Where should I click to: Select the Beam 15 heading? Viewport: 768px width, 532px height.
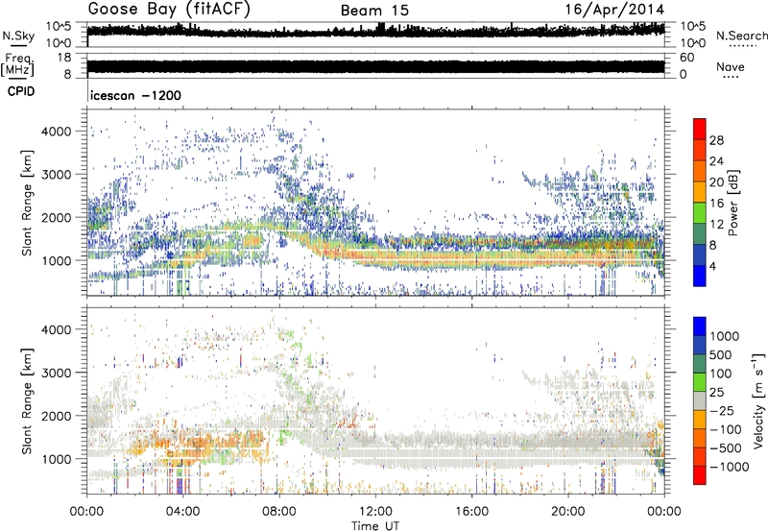pyautogui.click(x=374, y=11)
